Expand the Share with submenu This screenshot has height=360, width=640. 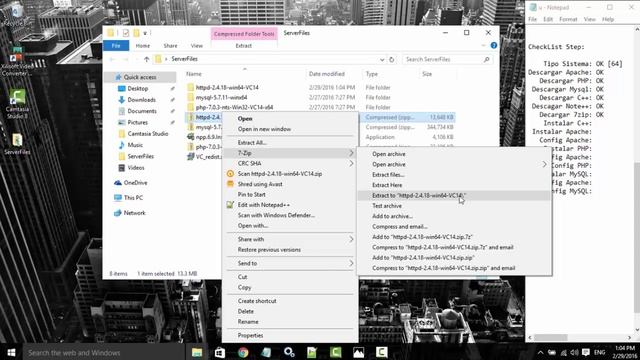point(351,239)
